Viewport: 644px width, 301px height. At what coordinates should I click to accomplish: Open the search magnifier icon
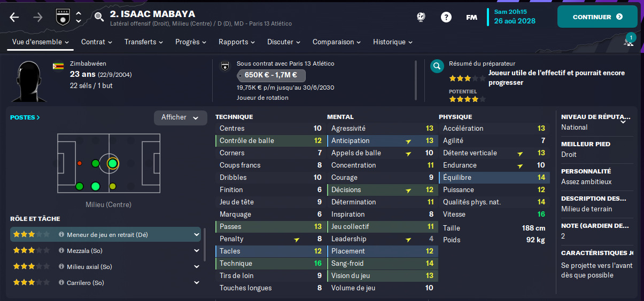(x=99, y=17)
